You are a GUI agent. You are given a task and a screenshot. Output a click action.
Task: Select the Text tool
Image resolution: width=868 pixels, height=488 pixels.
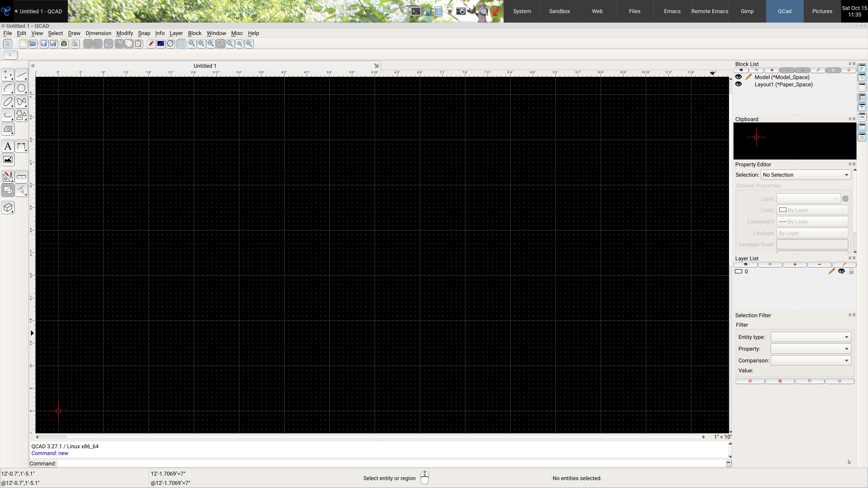pyautogui.click(x=8, y=146)
